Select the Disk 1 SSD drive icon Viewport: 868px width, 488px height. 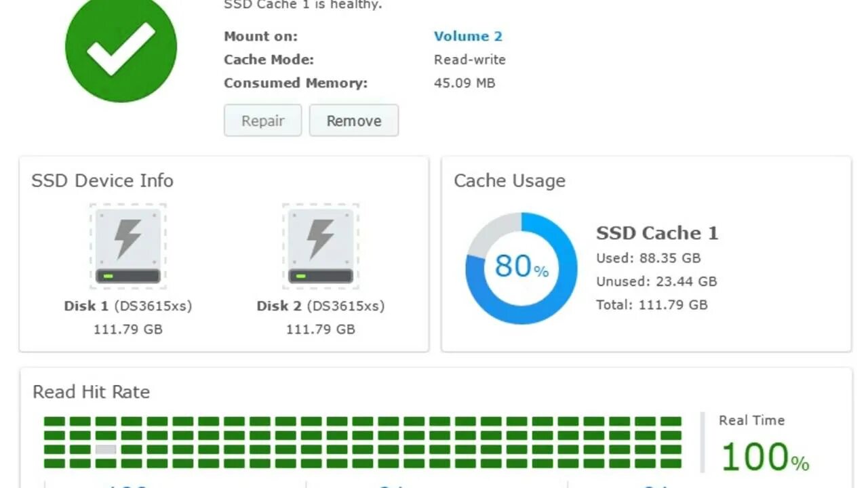tap(128, 246)
